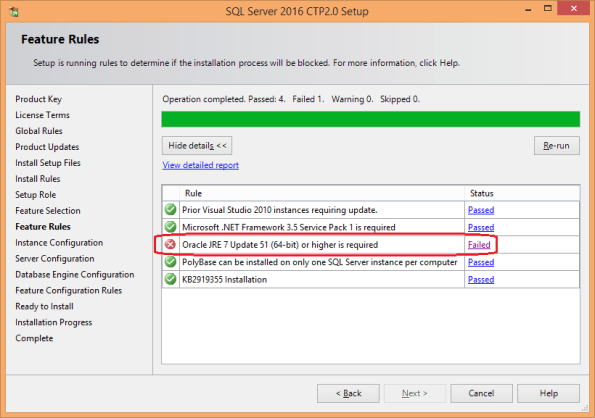Select Install Setup Files step
595x418 pixels.
[48, 163]
